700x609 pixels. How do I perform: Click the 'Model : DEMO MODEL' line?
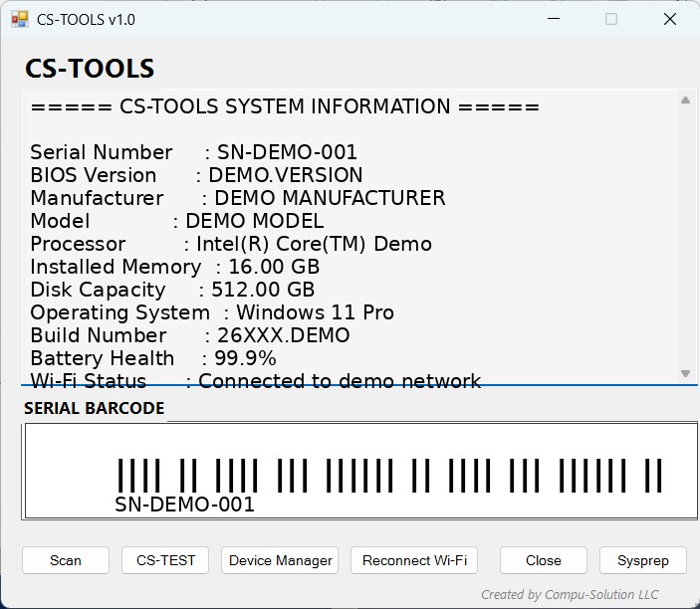coord(177,221)
